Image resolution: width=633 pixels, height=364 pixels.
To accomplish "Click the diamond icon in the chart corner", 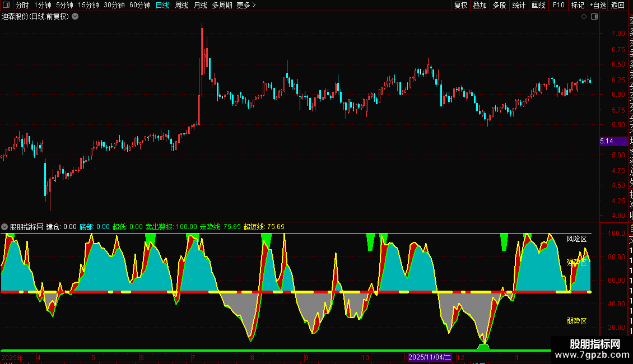I will click(584, 17).
